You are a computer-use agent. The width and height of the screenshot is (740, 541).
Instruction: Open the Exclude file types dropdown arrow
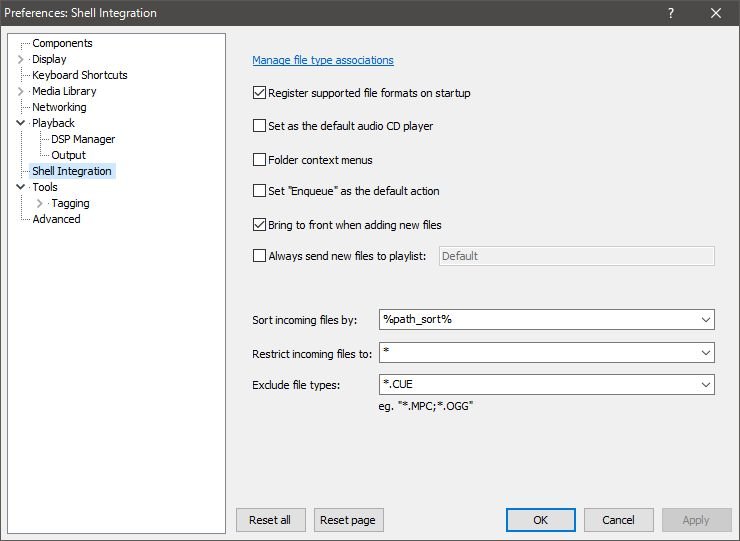coord(706,385)
